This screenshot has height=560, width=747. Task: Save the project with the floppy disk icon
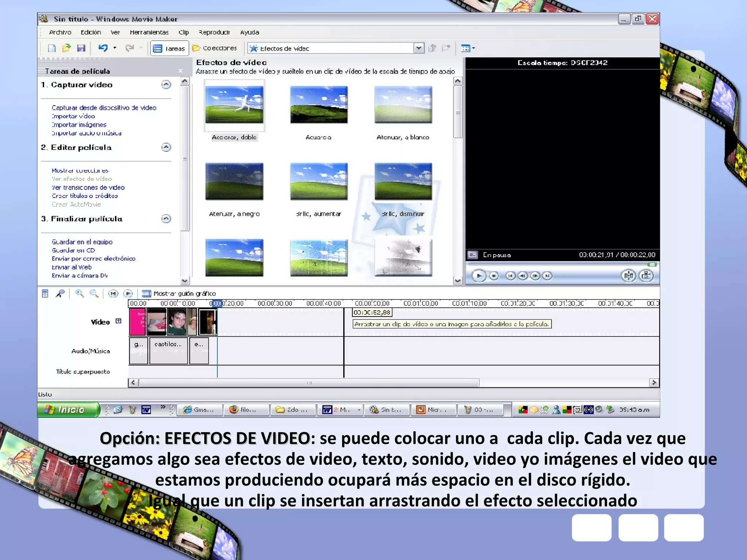pyautogui.click(x=81, y=48)
